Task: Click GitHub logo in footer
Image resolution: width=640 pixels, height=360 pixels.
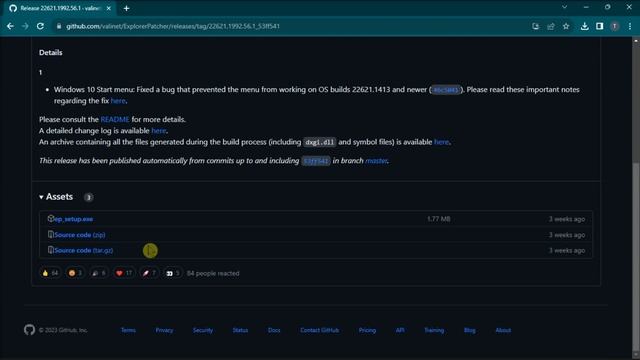Action: coord(29,330)
